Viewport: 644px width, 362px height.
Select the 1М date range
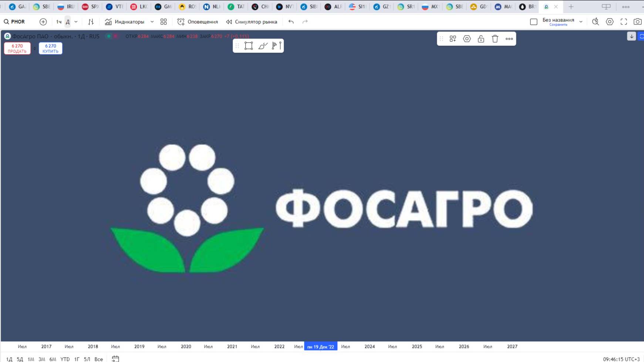(x=31, y=359)
